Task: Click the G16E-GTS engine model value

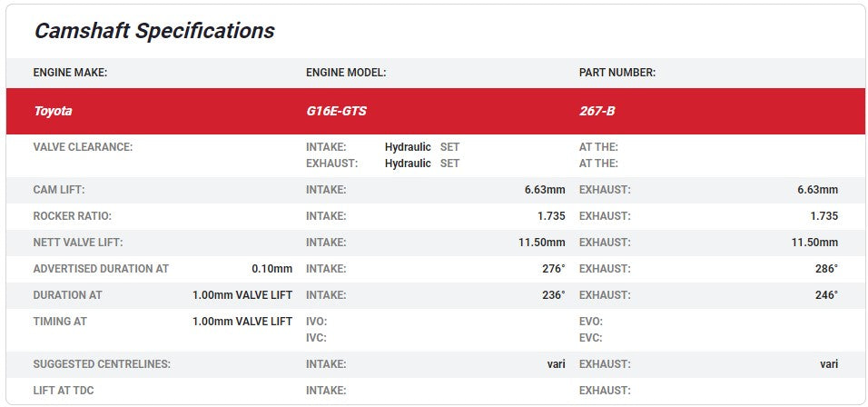Action: click(336, 112)
